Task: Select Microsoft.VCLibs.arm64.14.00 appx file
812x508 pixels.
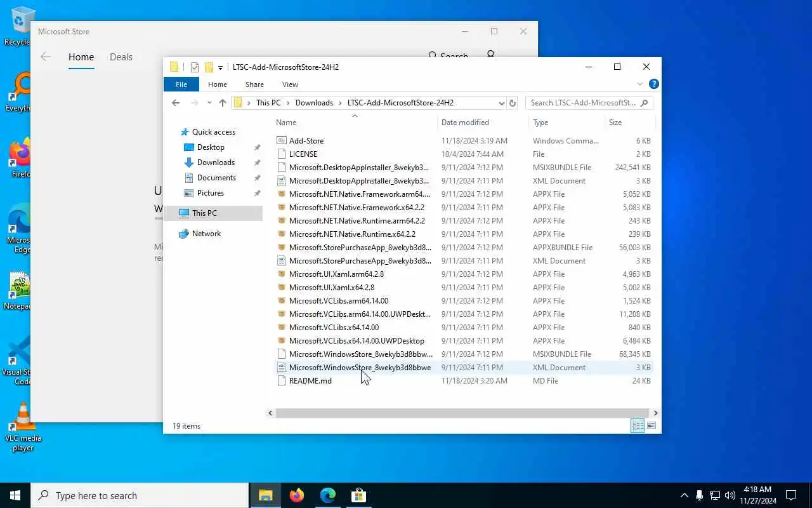Action: click(x=339, y=300)
